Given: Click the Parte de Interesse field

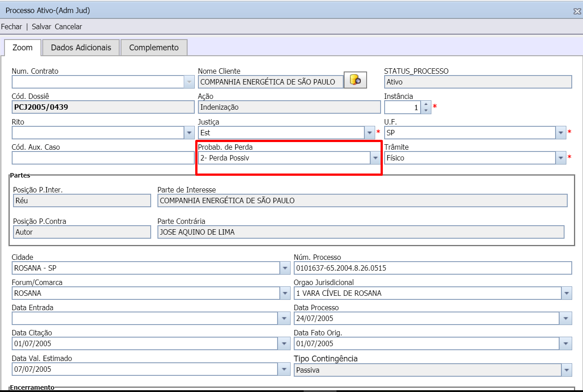Looking at the screenshot, I should pyautogui.click(x=363, y=200).
